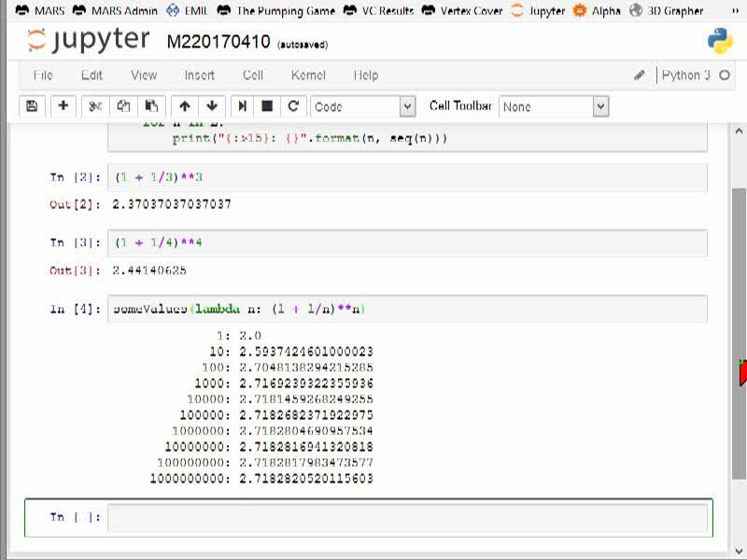This screenshot has height=560, width=747.
Task: Cut the selected cell with scissors icon
Action: click(x=95, y=106)
